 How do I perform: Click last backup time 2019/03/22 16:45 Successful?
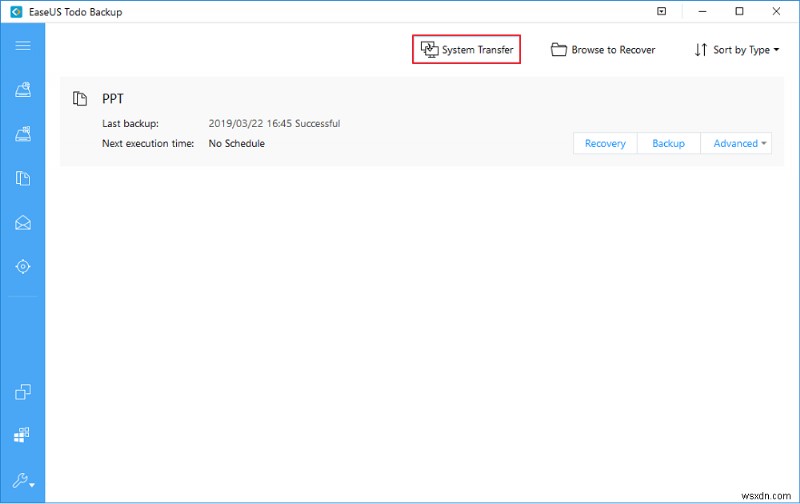point(274,123)
